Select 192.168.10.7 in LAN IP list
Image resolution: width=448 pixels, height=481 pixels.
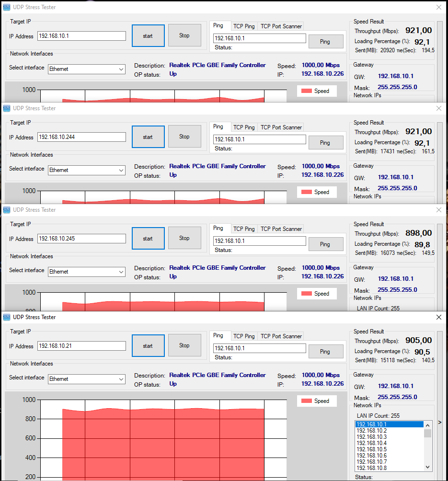point(390,462)
